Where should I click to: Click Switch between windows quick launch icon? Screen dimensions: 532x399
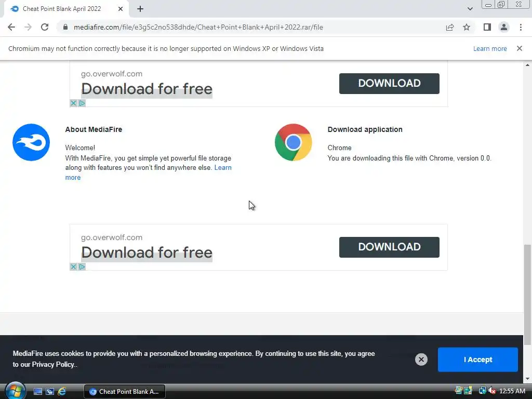tap(50, 392)
